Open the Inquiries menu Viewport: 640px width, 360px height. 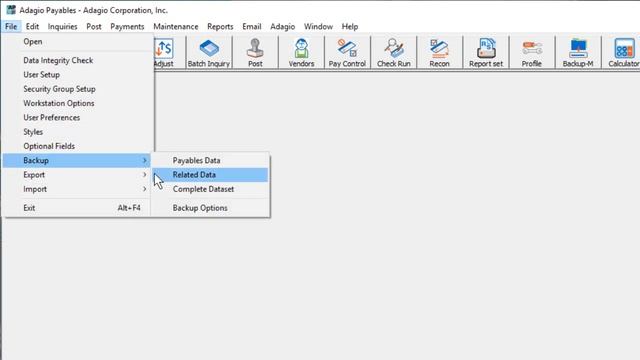[x=62, y=27]
